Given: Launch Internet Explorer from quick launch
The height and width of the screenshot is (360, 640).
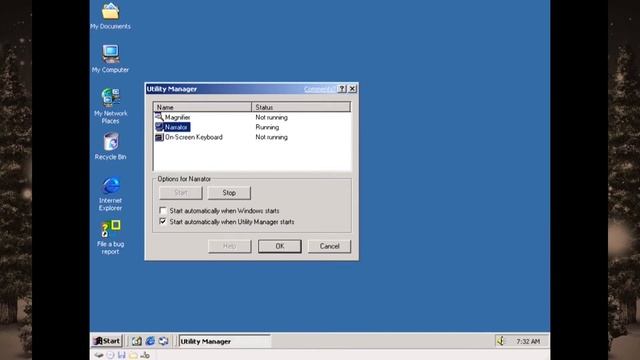Looking at the screenshot, I should [150, 341].
